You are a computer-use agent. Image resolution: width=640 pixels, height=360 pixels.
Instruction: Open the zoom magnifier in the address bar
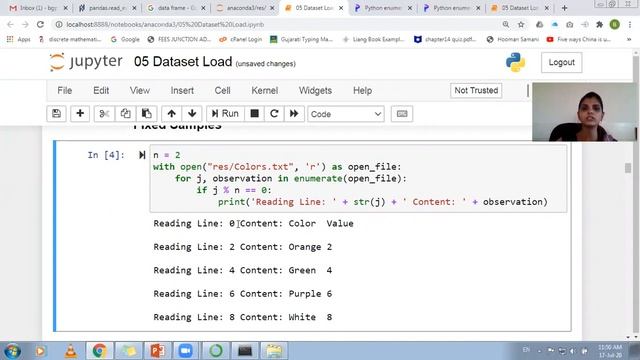(506, 24)
